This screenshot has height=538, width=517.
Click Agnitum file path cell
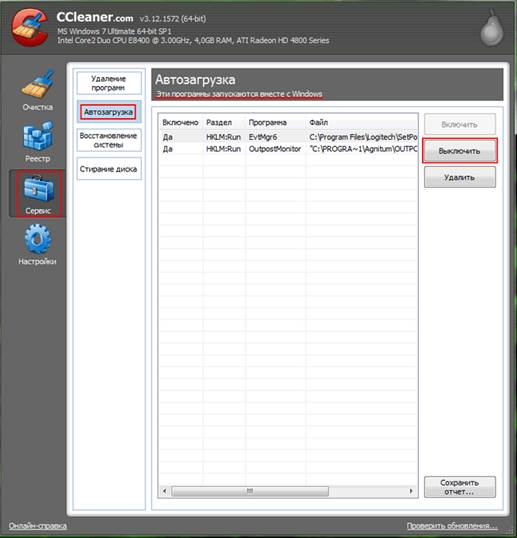[363, 149]
